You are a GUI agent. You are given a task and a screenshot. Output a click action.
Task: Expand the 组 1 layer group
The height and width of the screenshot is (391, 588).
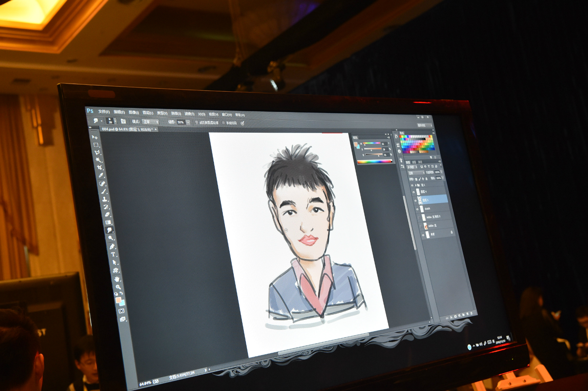[416, 185]
